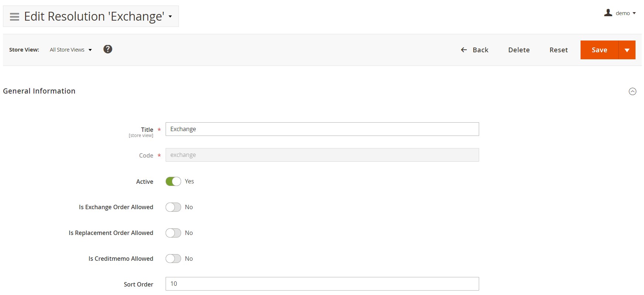This screenshot has width=644, height=295.
Task: Click into the Sort Order field
Action: (x=322, y=284)
